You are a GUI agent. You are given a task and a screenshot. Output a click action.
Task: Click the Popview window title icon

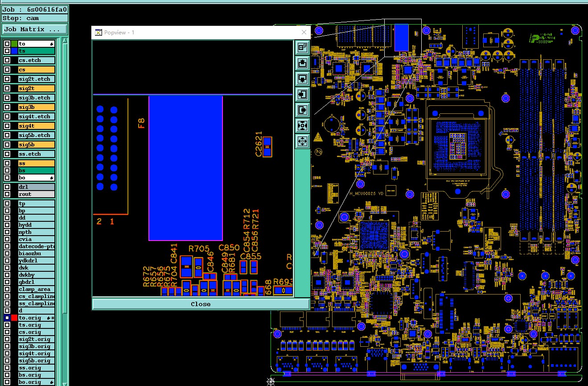98,32
